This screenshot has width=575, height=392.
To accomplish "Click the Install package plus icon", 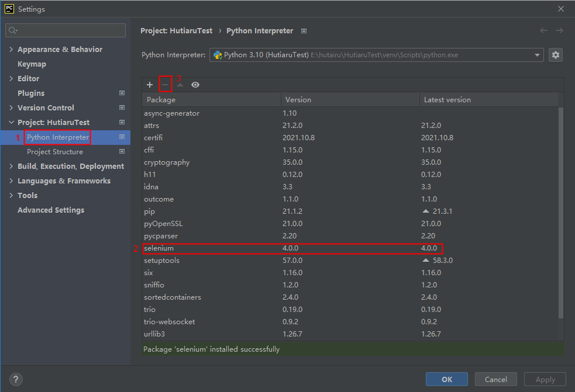I will [x=149, y=84].
